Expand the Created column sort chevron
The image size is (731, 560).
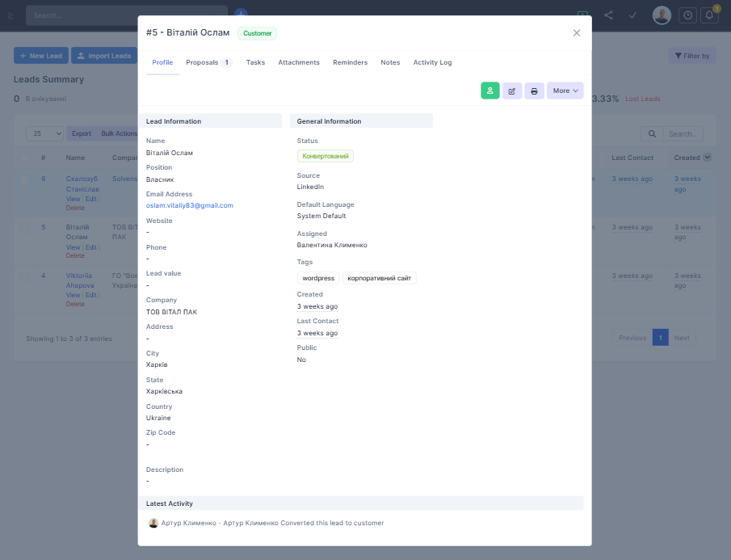point(708,158)
